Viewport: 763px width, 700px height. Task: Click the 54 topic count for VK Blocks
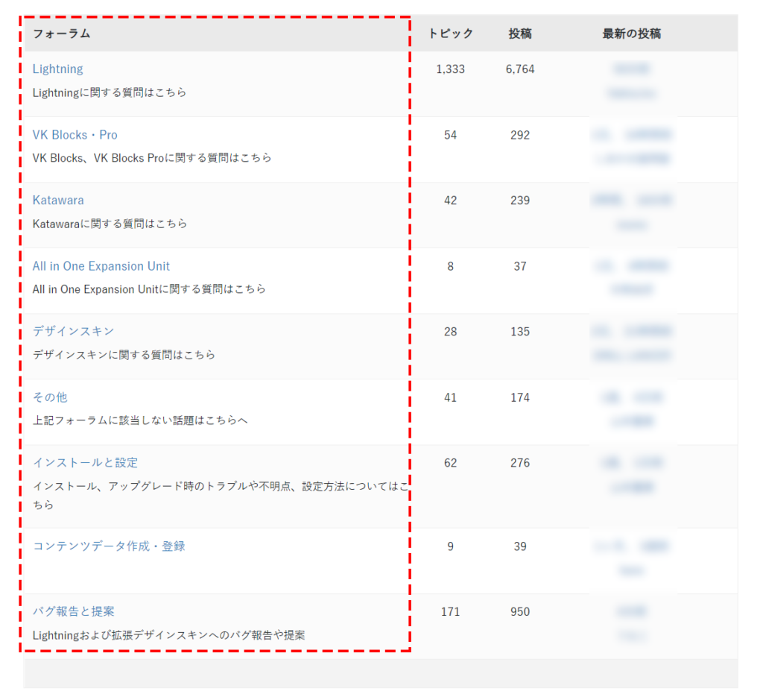(x=450, y=135)
